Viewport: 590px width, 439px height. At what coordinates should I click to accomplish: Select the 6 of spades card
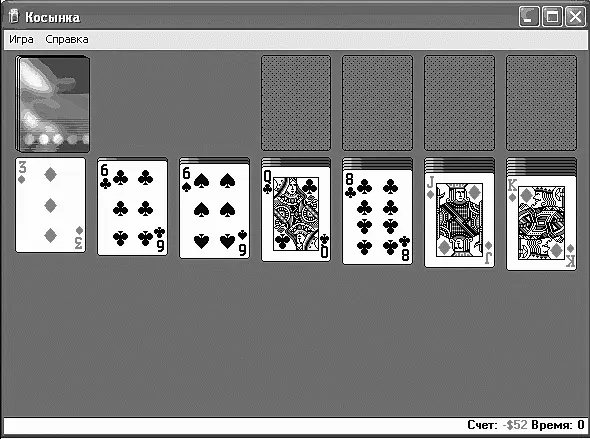214,211
